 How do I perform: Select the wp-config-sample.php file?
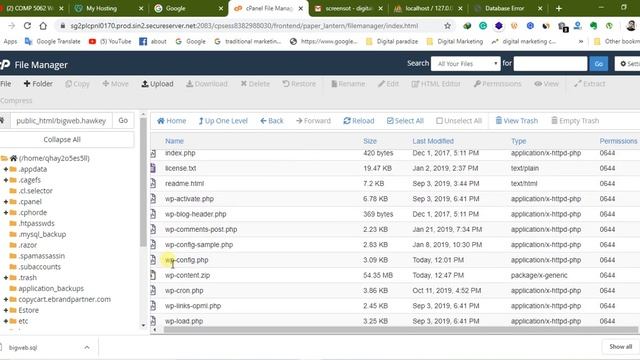[199, 245]
